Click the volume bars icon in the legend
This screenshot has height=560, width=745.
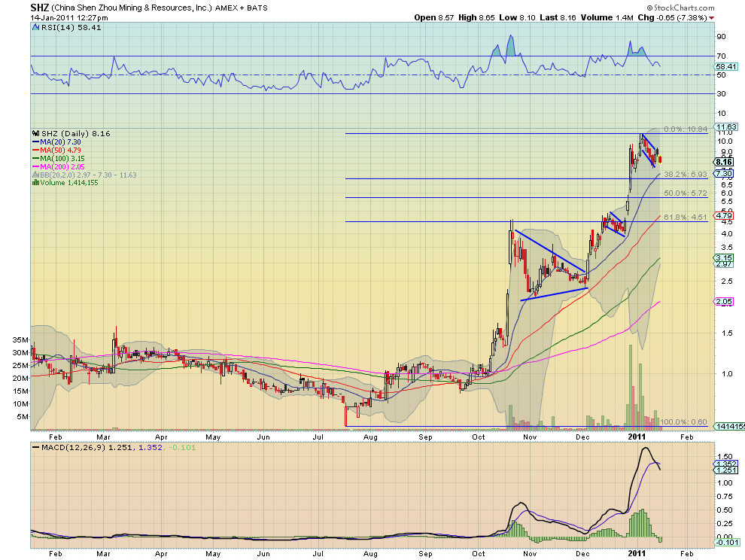pyautogui.click(x=35, y=183)
